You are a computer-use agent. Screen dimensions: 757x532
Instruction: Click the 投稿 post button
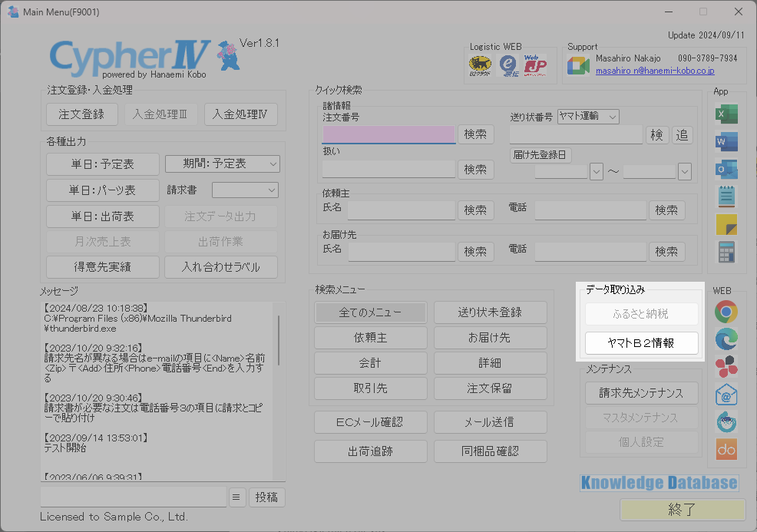(x=266, y=497)
